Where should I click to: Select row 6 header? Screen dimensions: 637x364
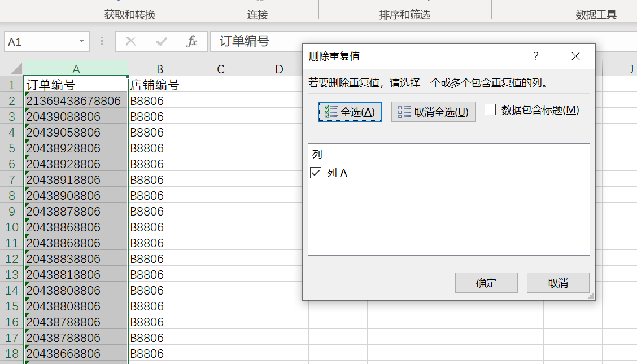tap(12, 164)
